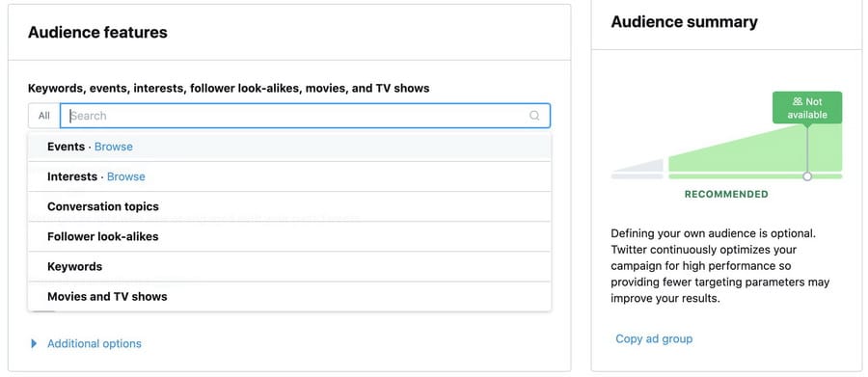This screenshot has width=868, height=377.
Task: Browse the Events list
Action: [x=114, y=147]
